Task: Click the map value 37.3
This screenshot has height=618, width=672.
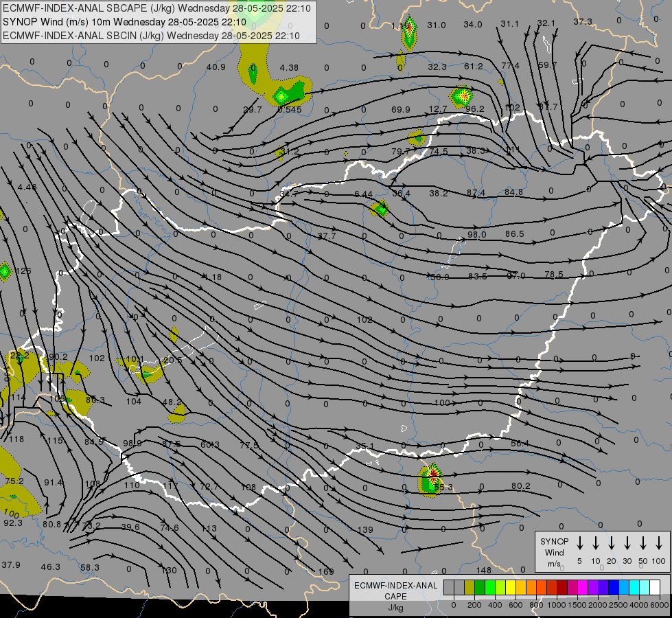Action: (583, 21)
